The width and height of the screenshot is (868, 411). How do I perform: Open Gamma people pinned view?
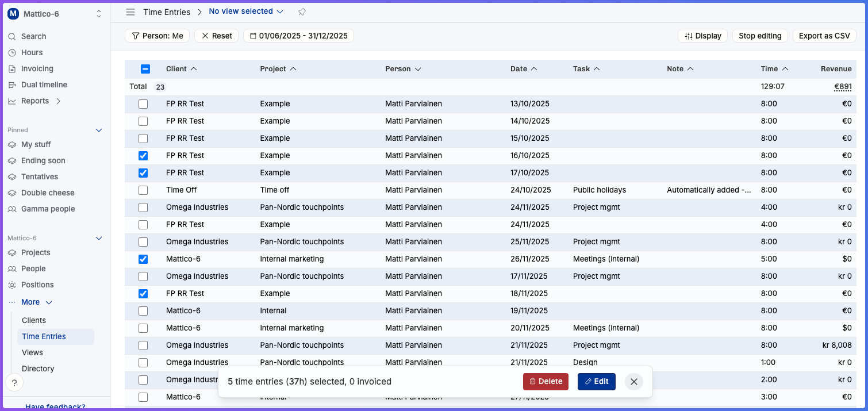[x=48, y=209]
